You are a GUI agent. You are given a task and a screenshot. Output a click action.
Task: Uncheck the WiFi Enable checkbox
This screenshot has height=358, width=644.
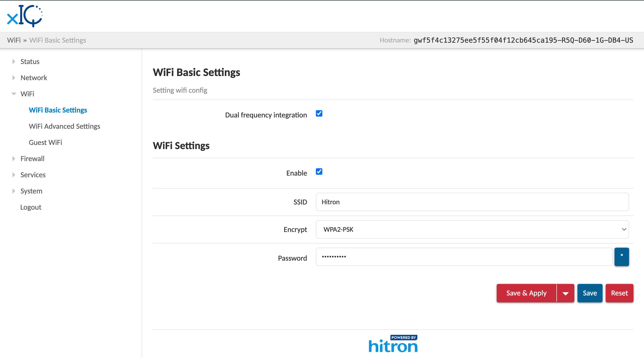pos(319,172)
